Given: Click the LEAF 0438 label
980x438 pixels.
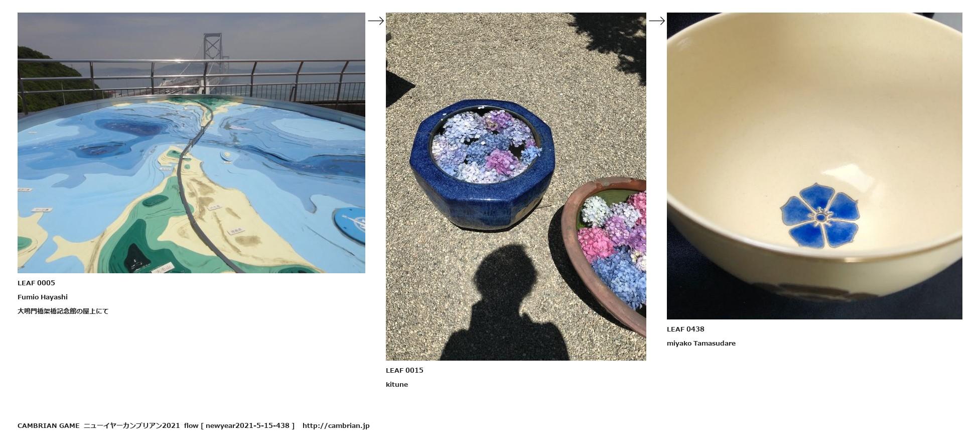Looking at the screenshot, I should click(x=685, y=329).
